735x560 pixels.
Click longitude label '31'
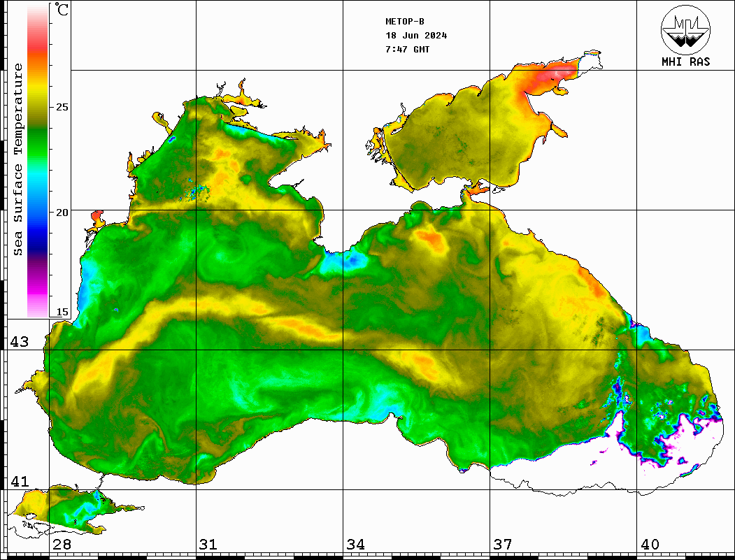point(208,544)
